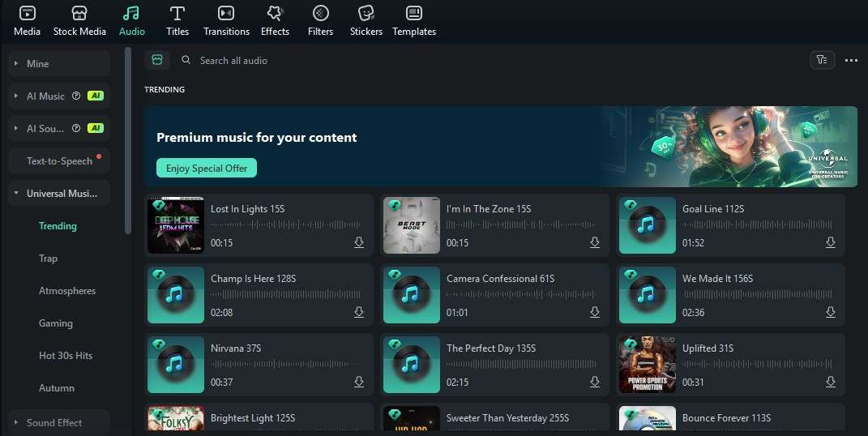Click Enjoy Special Offer button
Viewport: 868px width, 436px height.
pos(207,169)
